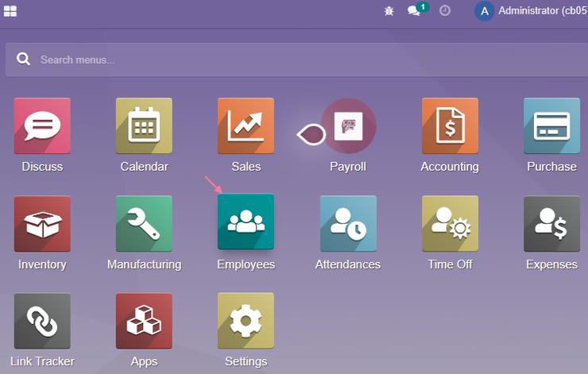Click the Employees label text
Viewport: 588px width, 374px height.
246,264
